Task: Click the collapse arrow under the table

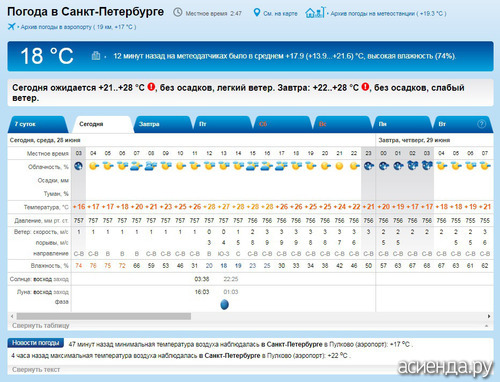Action: [x=486, y=326]
